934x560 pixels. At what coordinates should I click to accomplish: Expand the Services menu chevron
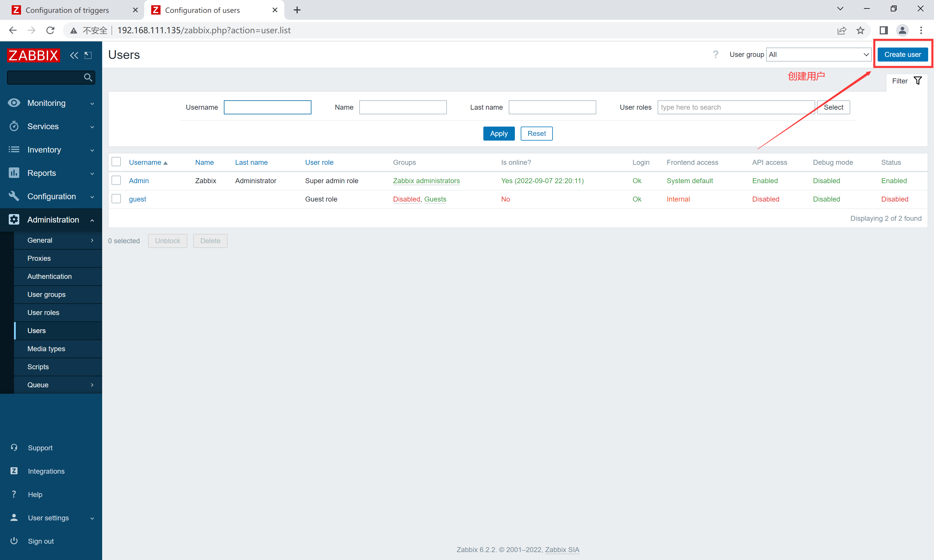coord(92,127)
